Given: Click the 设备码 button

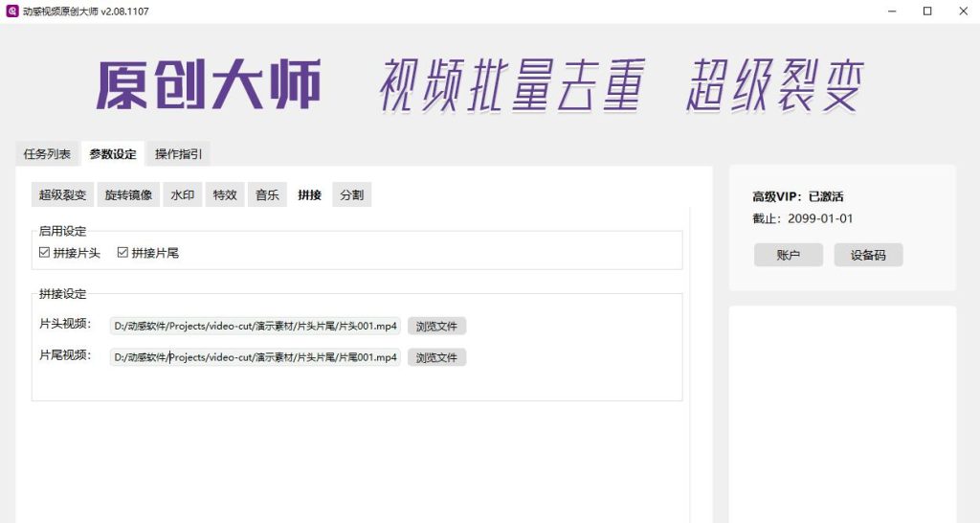Looking at the screenshot, I should [x=868, y=256].
